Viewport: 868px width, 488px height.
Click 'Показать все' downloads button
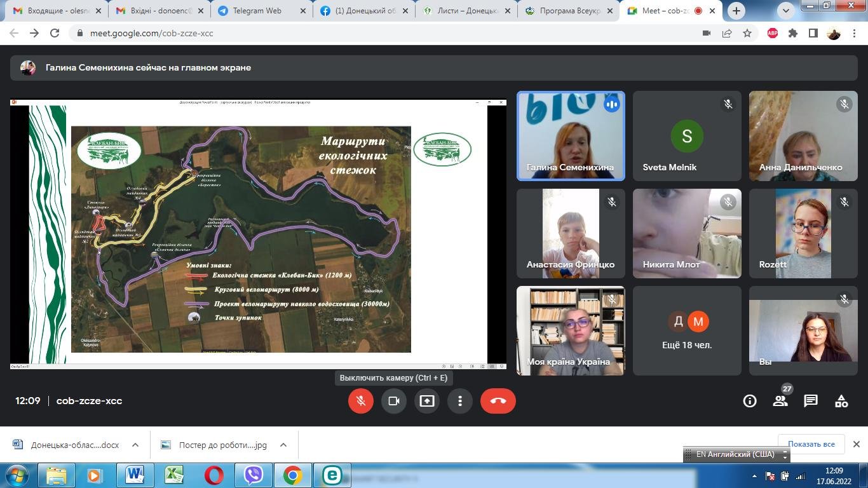coord(811,444)
